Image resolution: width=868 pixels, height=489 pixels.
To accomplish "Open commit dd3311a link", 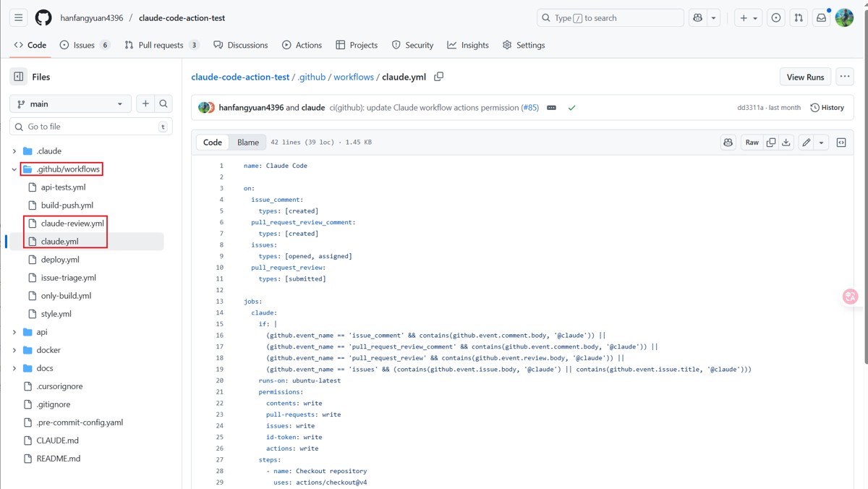I will point(750,108).
